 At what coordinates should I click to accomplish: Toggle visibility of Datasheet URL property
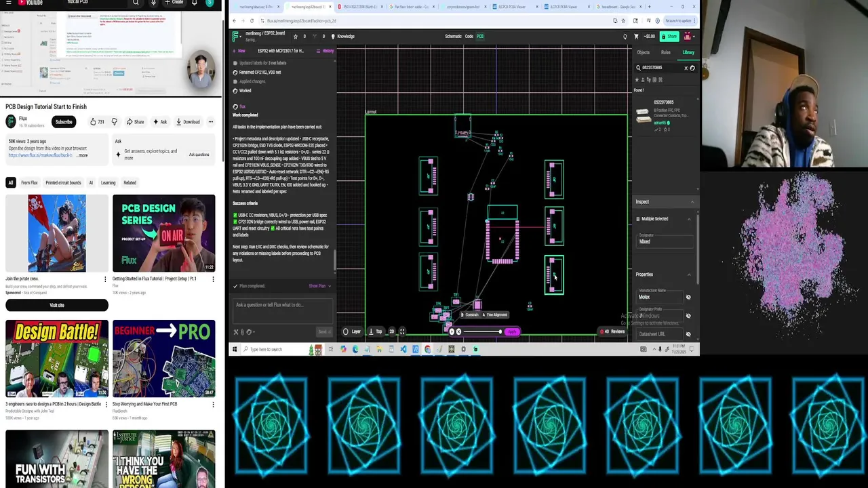point(688,334)
